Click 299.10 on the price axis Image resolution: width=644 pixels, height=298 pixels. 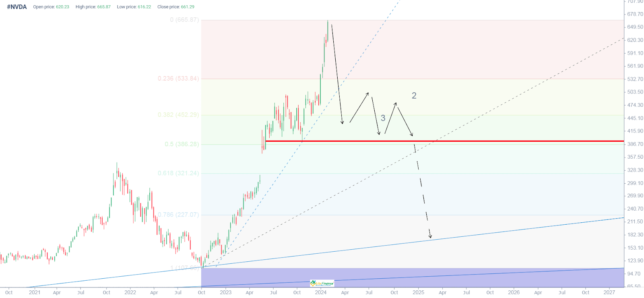(635, 183)
